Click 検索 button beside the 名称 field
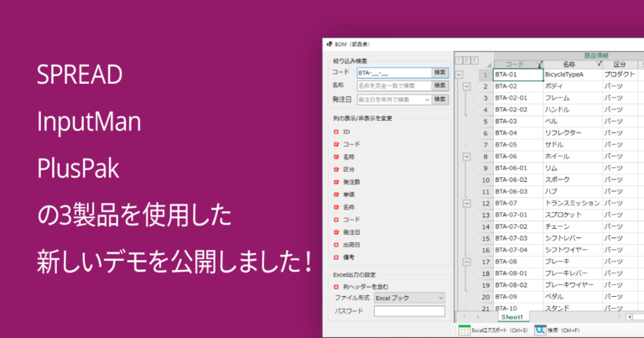The width and height of the screenshot is (644, 338). (440, 86)
